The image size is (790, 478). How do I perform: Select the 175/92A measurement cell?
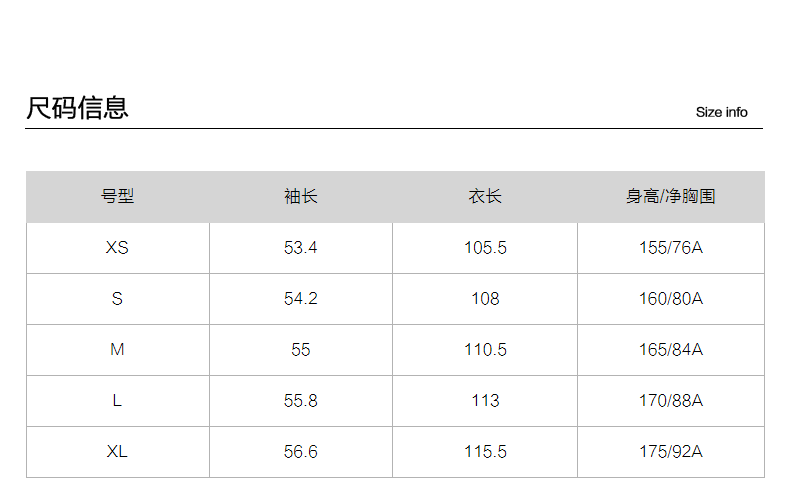point(670,451)
